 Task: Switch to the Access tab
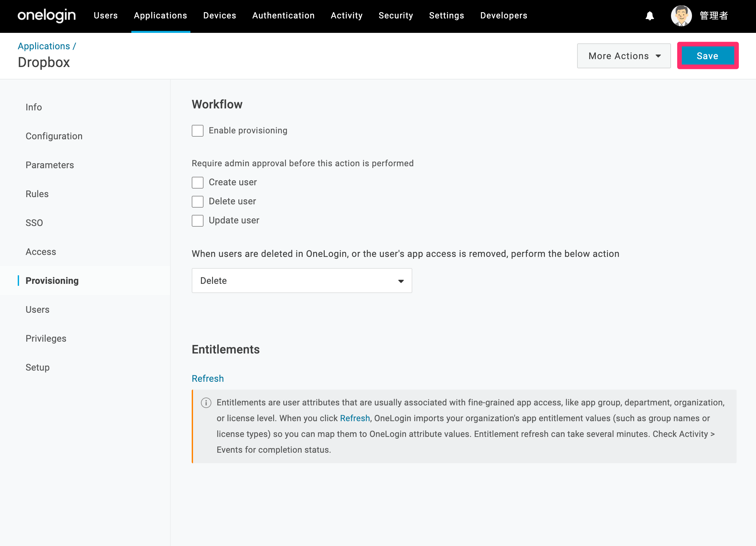point(41,252)
